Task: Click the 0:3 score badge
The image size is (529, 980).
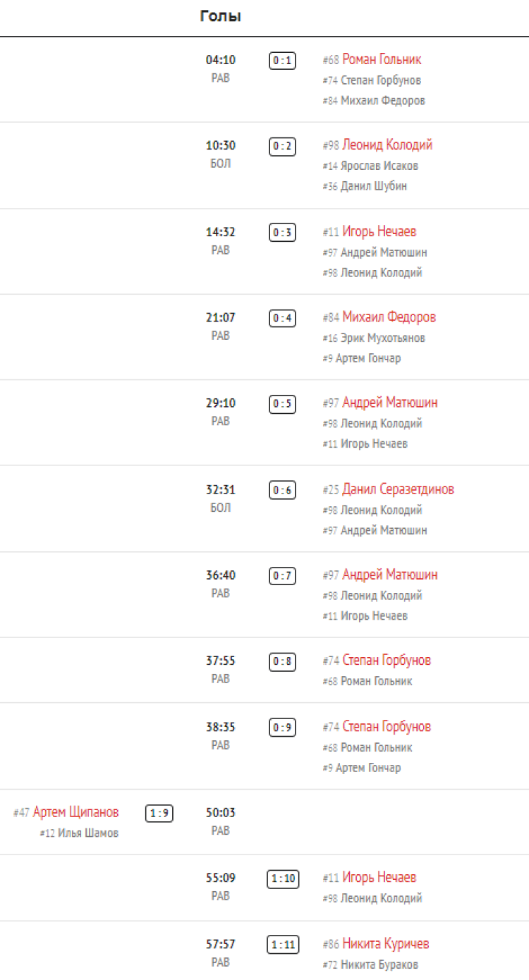Action: 282,233
